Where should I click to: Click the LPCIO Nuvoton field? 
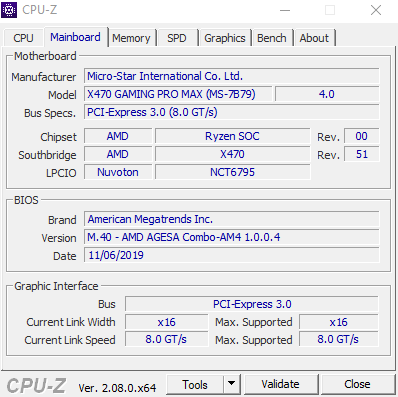pos(118,172)
